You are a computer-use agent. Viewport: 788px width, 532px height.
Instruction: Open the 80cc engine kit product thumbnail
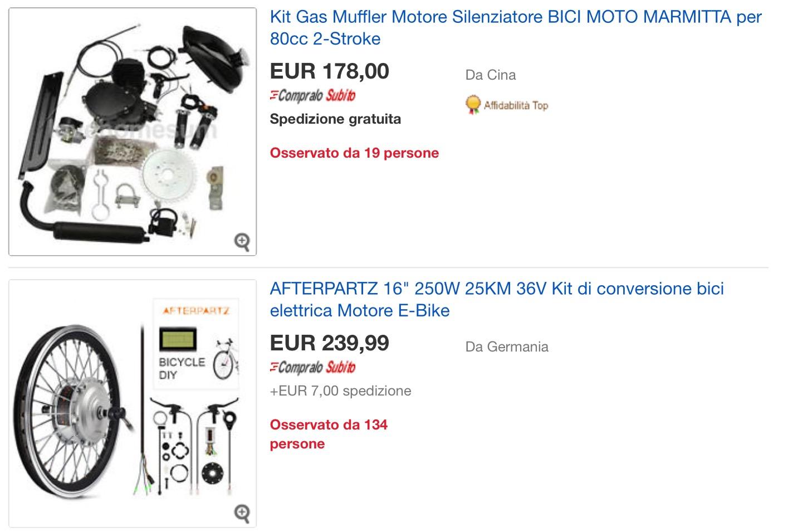click(133, 131)
